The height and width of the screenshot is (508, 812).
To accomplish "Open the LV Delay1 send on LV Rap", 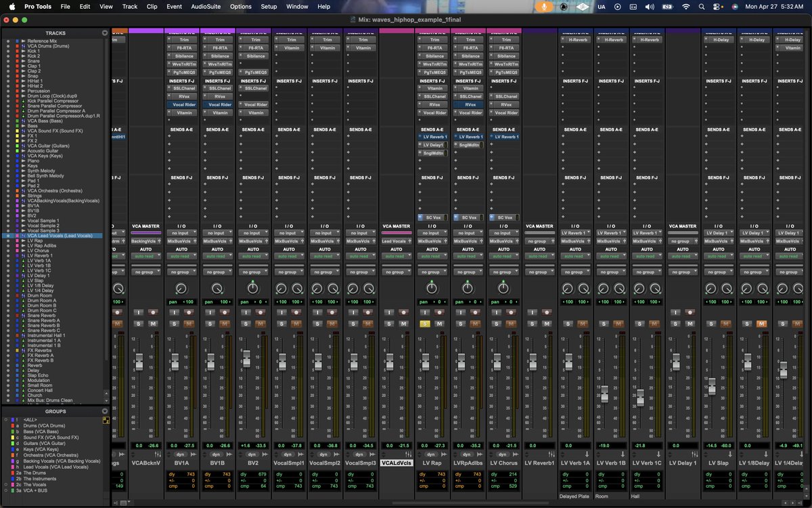I will [x=432, y=145].
